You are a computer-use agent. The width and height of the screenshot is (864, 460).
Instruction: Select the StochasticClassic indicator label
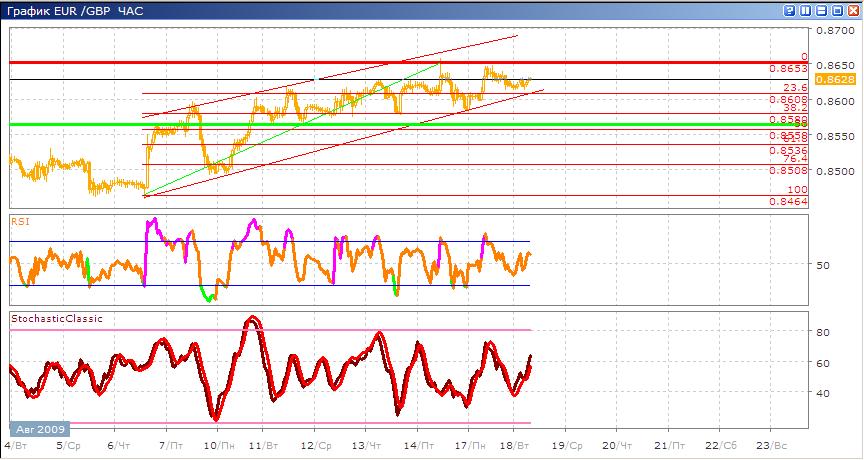(56, 318)
